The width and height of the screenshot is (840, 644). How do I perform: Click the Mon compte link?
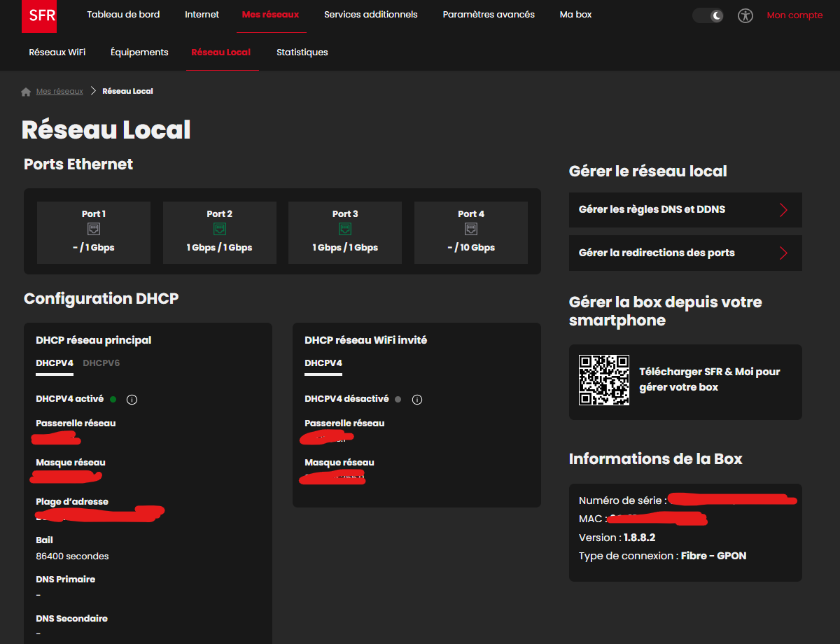tap(794, 15)
